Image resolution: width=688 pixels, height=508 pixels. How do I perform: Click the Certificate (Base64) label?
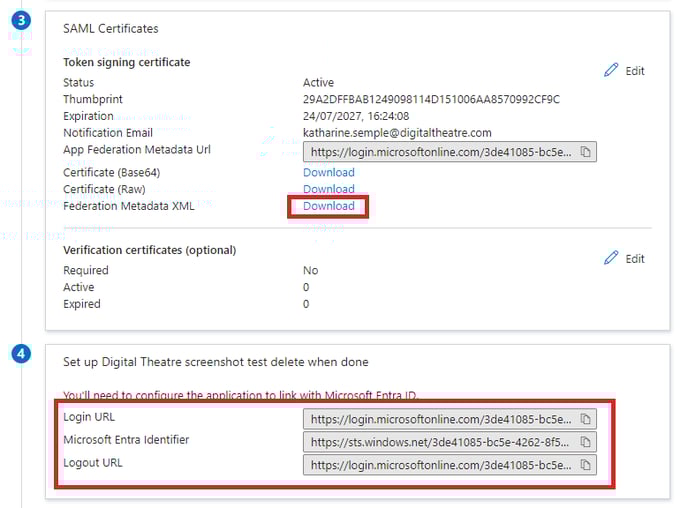tap(111, 172)
